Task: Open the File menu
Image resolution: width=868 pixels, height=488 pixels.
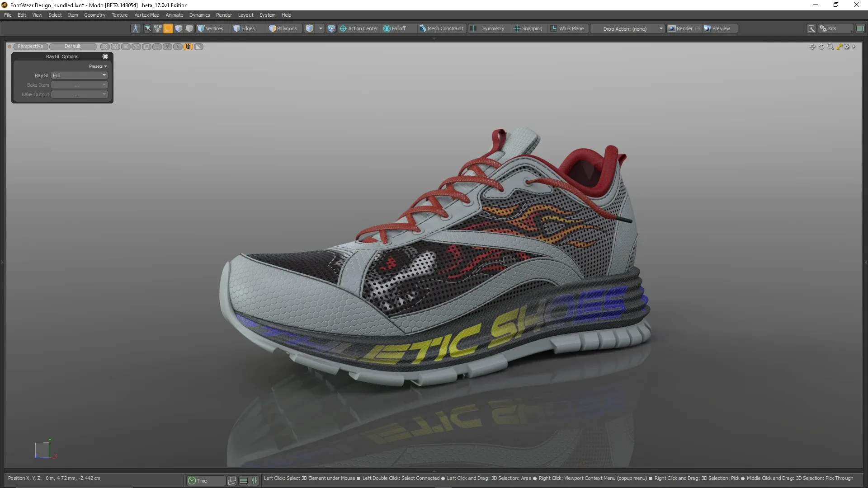Action: [x=8, y=15]
